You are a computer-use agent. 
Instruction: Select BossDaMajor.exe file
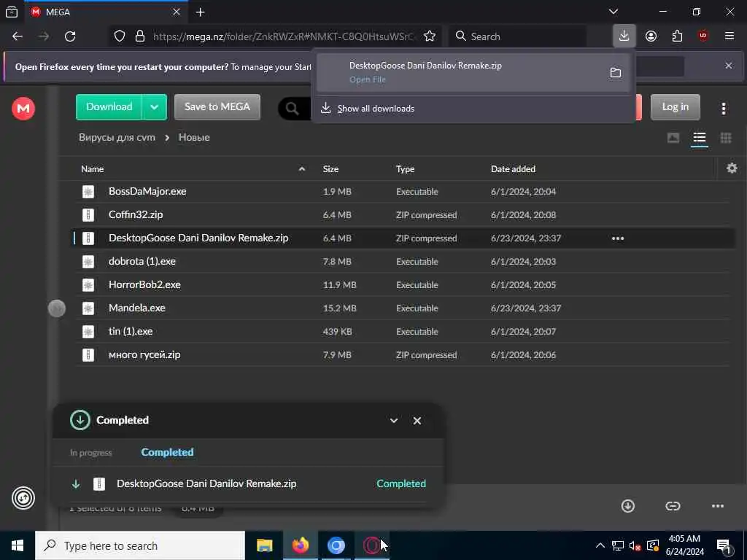pyautogui.click(x=403, y=192)
